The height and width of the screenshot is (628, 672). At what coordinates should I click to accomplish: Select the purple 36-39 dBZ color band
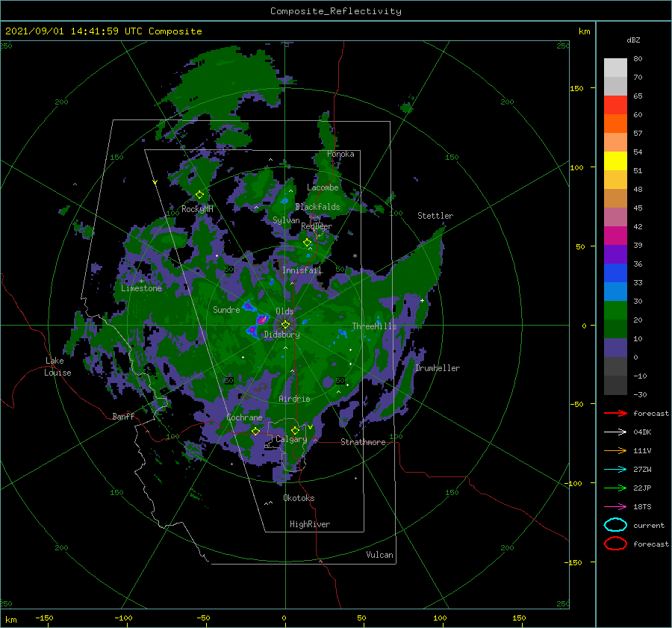click(615, 254)
